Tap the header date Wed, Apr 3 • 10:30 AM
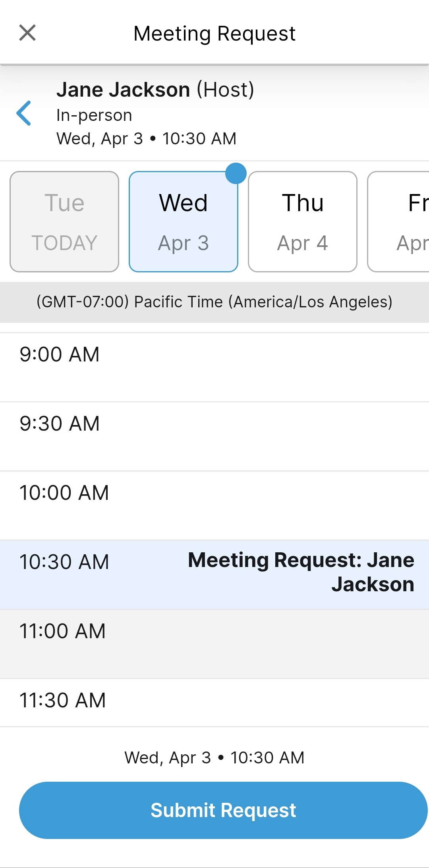Screen dimensions: 429x868 click(146, 139)
